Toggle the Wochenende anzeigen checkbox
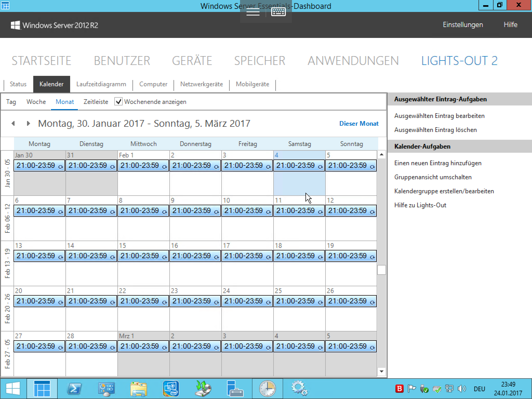Viewport: 532px width, 399px height. pos(118,102)
